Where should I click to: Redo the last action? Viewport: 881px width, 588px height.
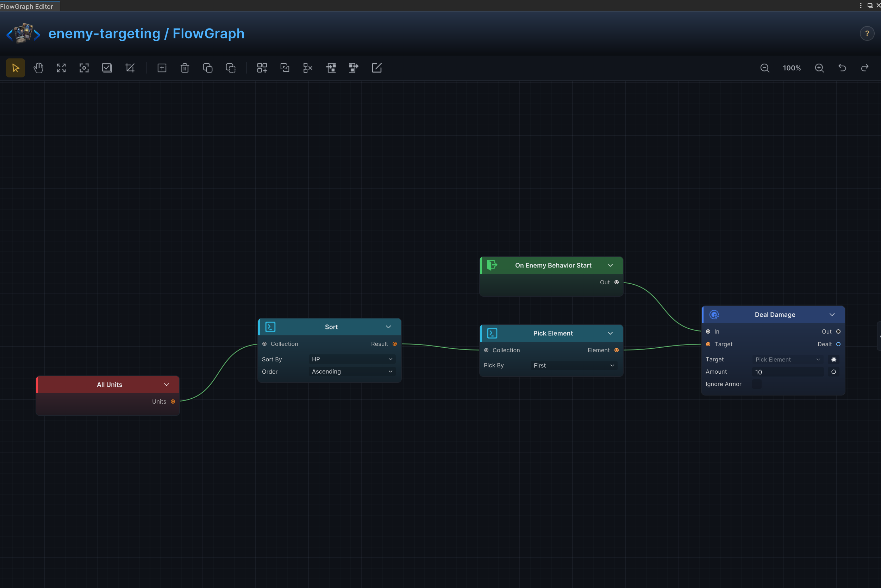[x=865, y=68]
